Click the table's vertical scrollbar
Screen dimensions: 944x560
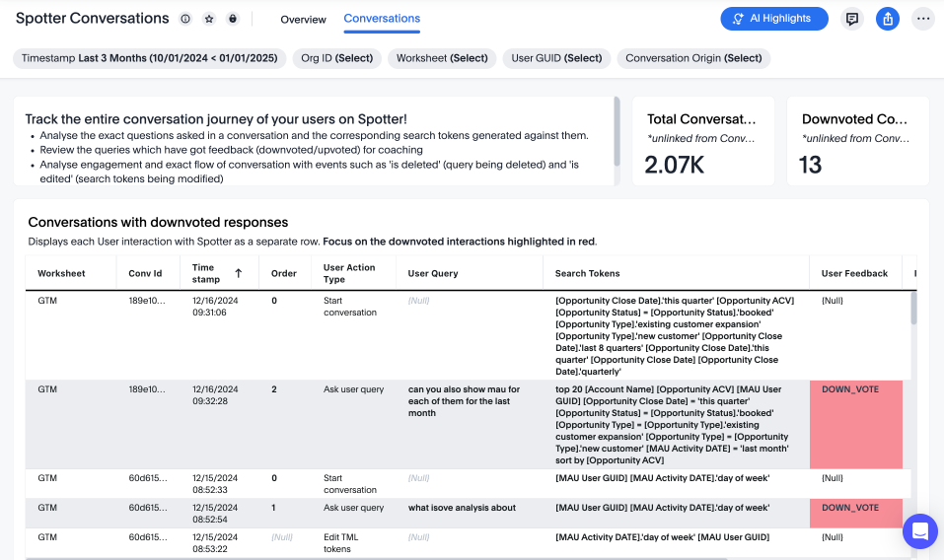point(913,308)
